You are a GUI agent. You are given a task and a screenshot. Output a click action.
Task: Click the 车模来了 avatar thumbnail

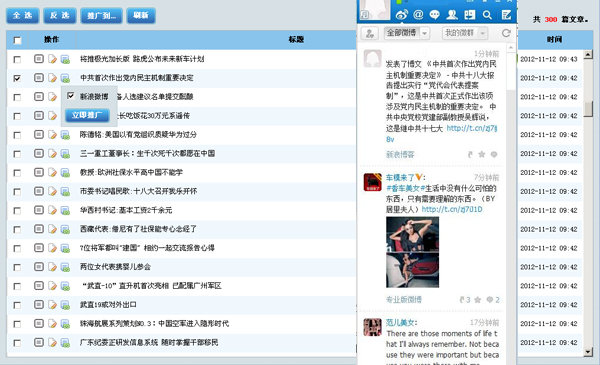[x=372, y=182]
